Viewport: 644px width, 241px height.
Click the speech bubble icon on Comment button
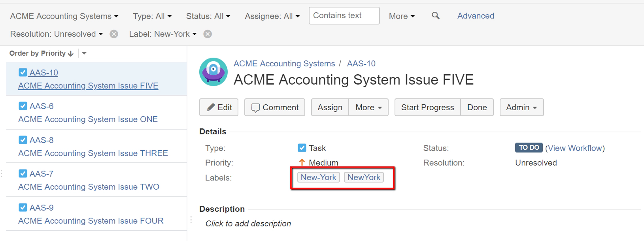click(256, 107)
